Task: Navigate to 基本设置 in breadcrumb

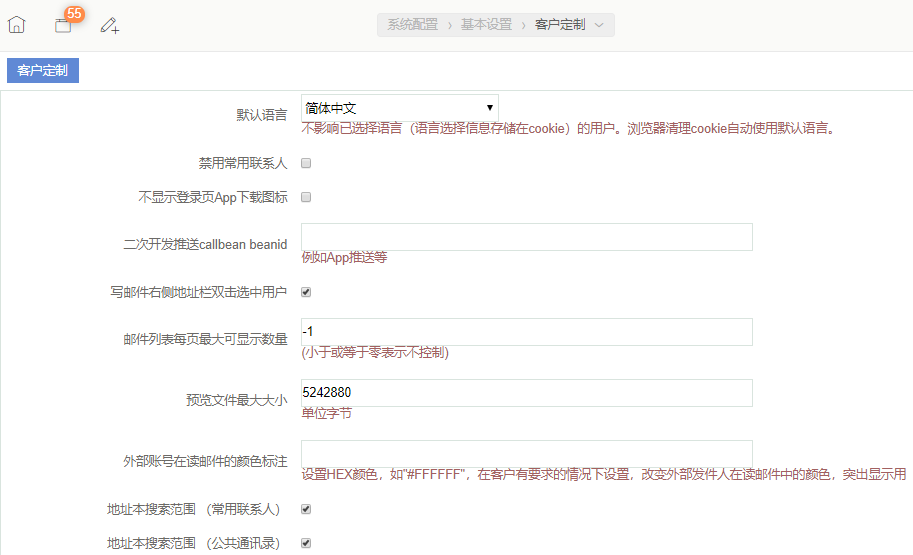Action: point(486,25)
